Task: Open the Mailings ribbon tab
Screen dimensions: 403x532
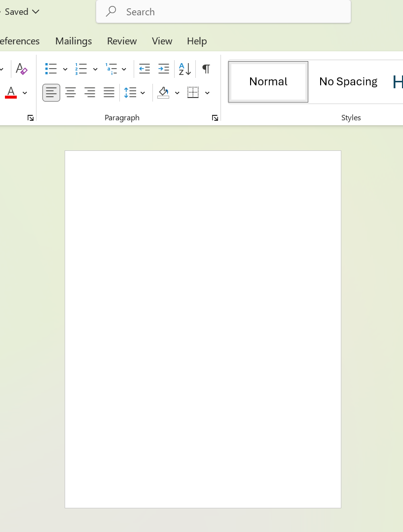Action: [x=73, y=41]
